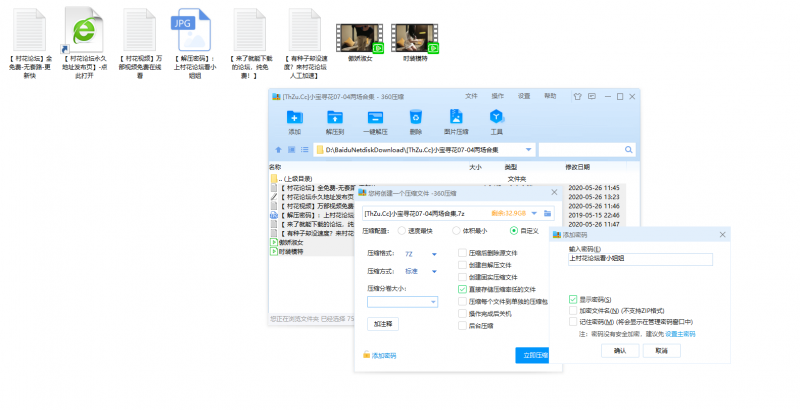Screen dimensions: 800x410
Task: Open the 工具 (Tools) toolbar icon
Action: click(x=496, y=119)
